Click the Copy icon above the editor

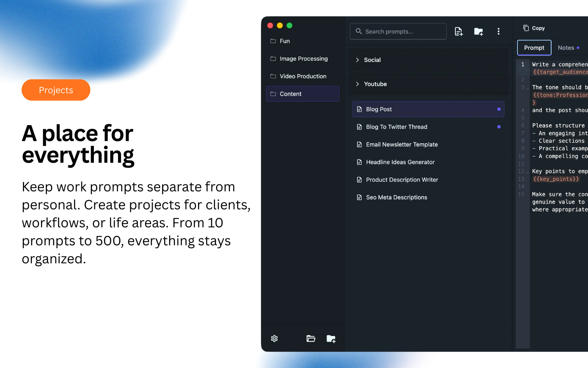[526, 28]
